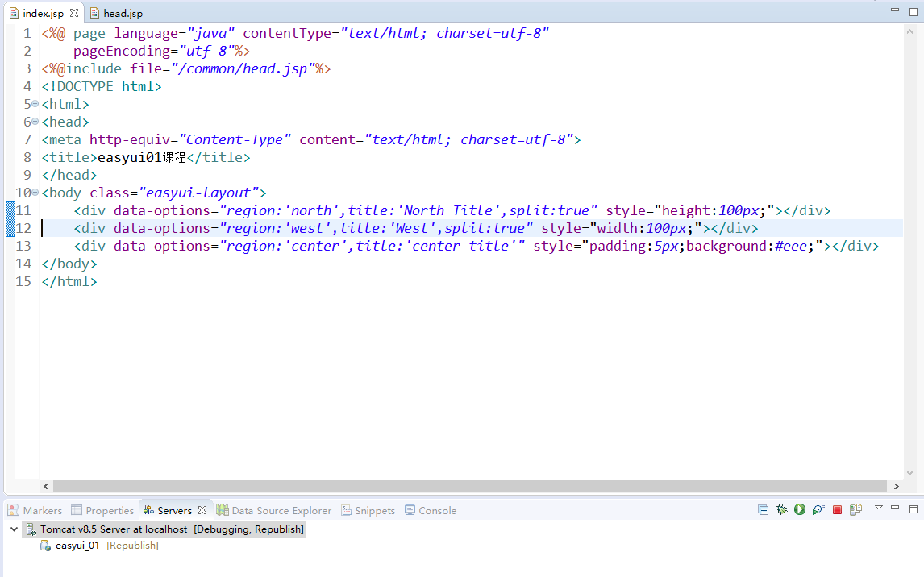Click the closing </body> tag

tap(69, 264)
